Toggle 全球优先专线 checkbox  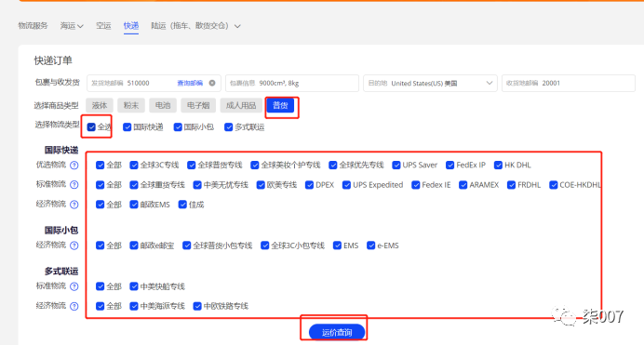click(333, 165)
